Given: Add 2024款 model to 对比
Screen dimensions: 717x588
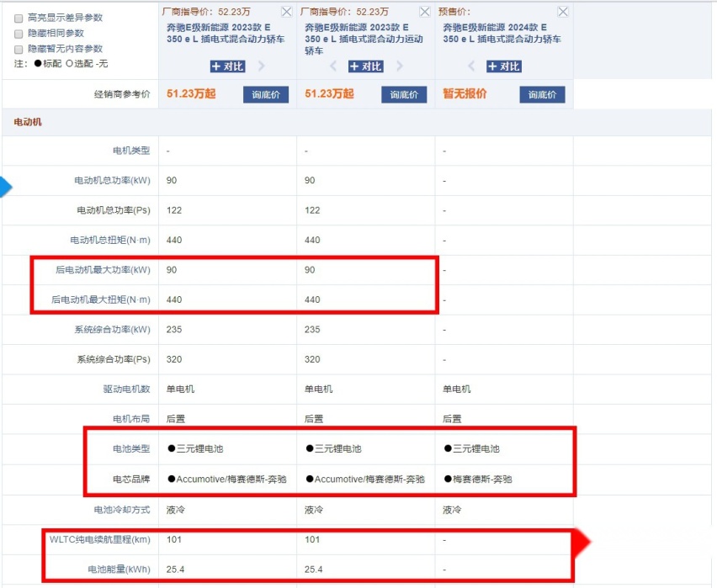Looking at the screenshot, I should point(504,66).
